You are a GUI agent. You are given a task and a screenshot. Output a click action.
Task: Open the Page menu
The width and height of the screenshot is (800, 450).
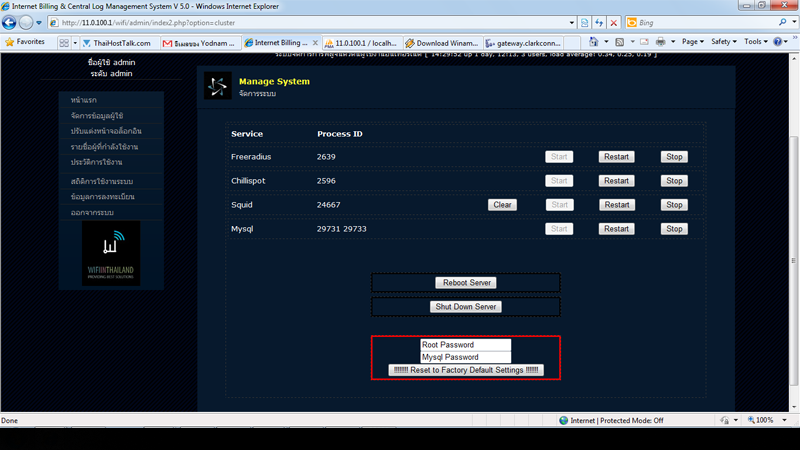(x=692, y=42)
